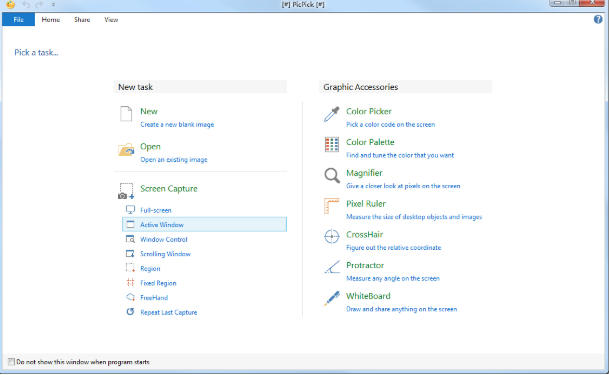The image size is (609, 375).
Task: Click 'Open an existing image' text
Action: tap(174, 160)
